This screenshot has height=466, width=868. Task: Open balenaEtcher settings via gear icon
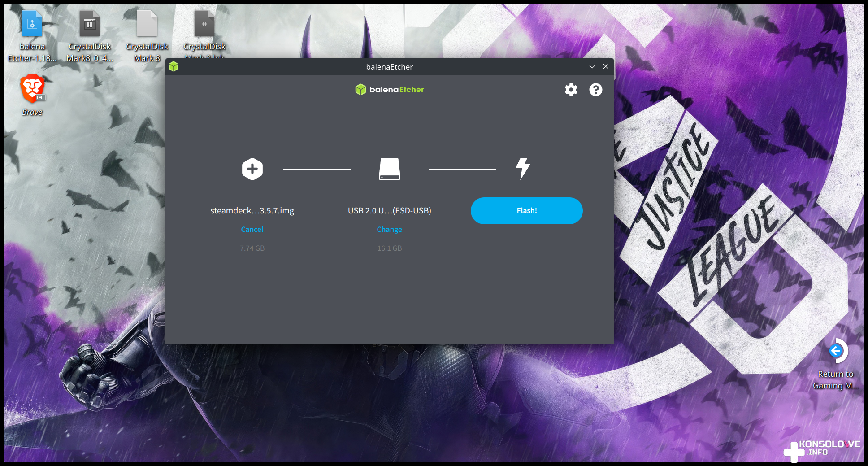571,90
